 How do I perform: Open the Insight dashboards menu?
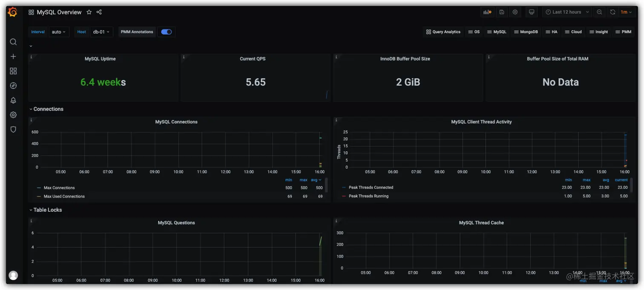[599, 32]
